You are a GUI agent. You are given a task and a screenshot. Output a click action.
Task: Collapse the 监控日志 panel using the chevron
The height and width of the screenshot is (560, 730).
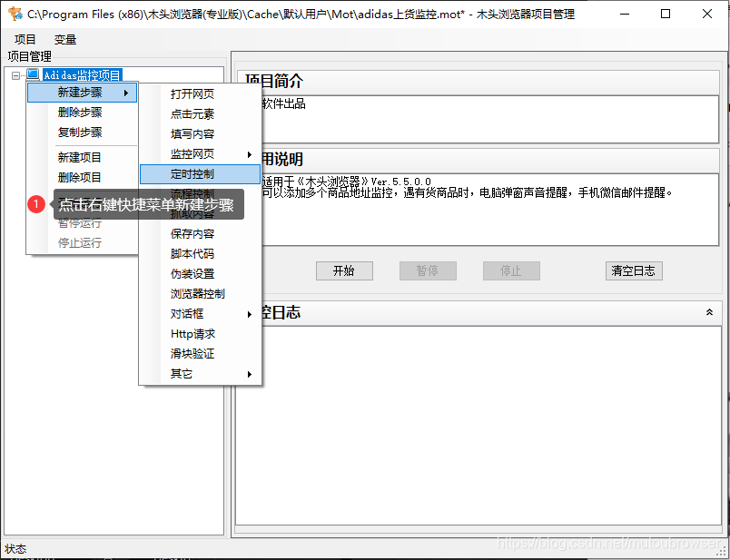tap(709, 311)
